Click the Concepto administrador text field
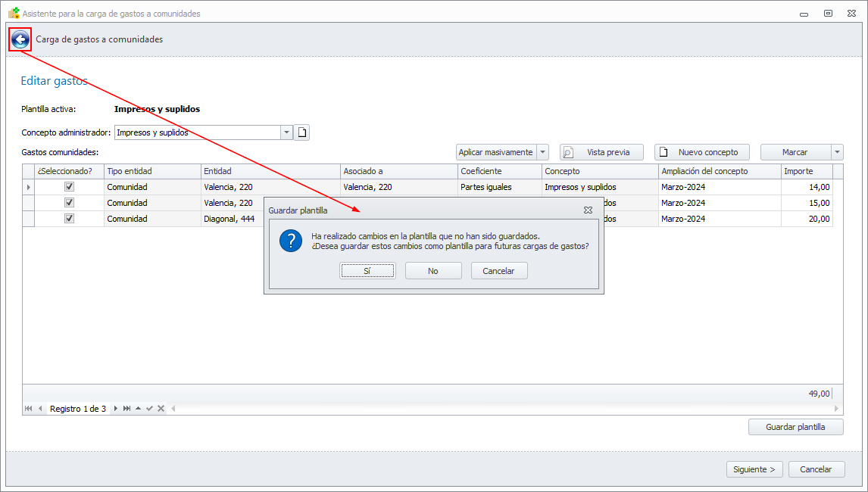This screenshot has width=868, height=492. (198, 132)
